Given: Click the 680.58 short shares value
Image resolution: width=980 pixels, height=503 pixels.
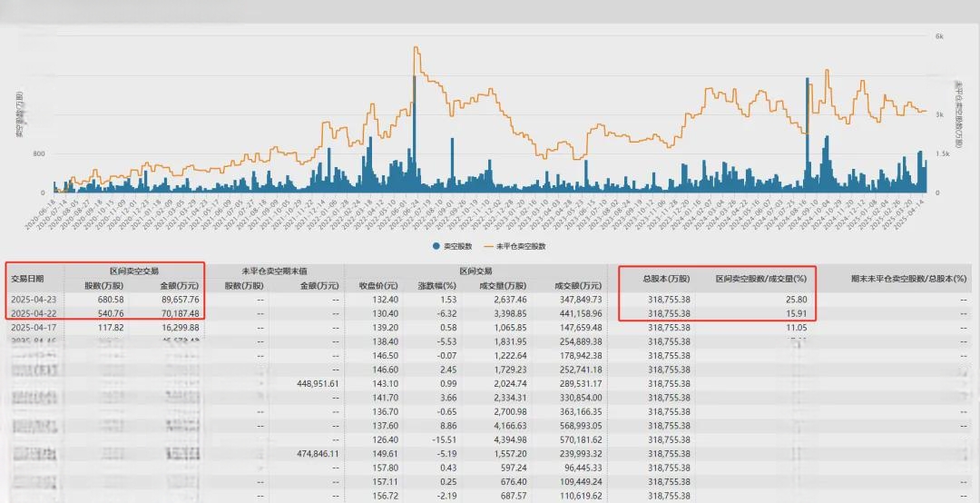Looking at the screenshot, I should (113, 300).
